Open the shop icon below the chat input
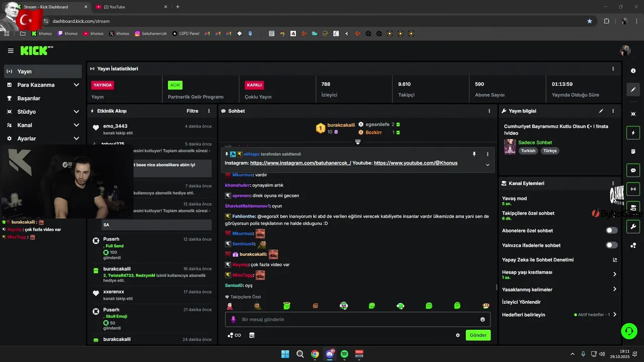Viewport: 644px width, 362px height. point(252,335)
